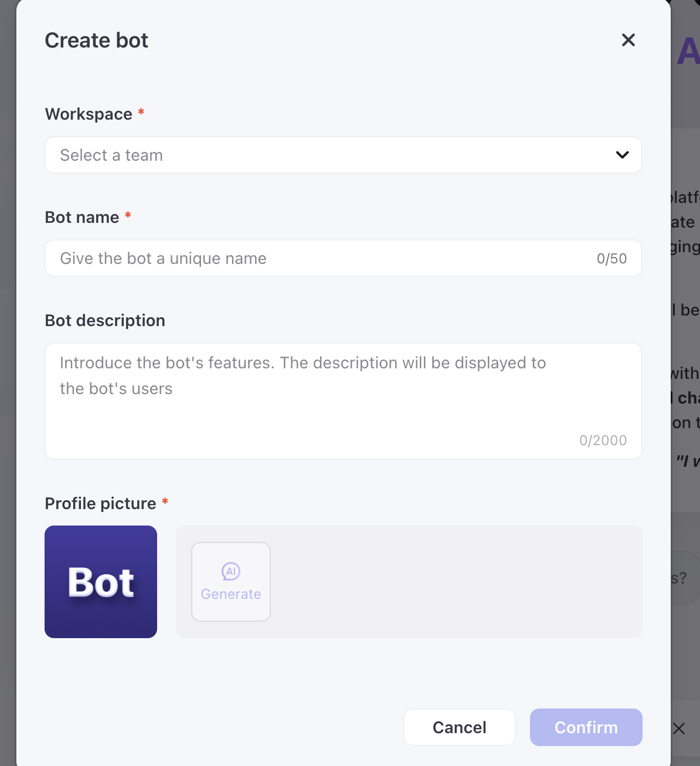Image resolution: width=700 pixels, height=766 pixels.
Task: Click the Create bot dialog title
Action: coord(96,40)
